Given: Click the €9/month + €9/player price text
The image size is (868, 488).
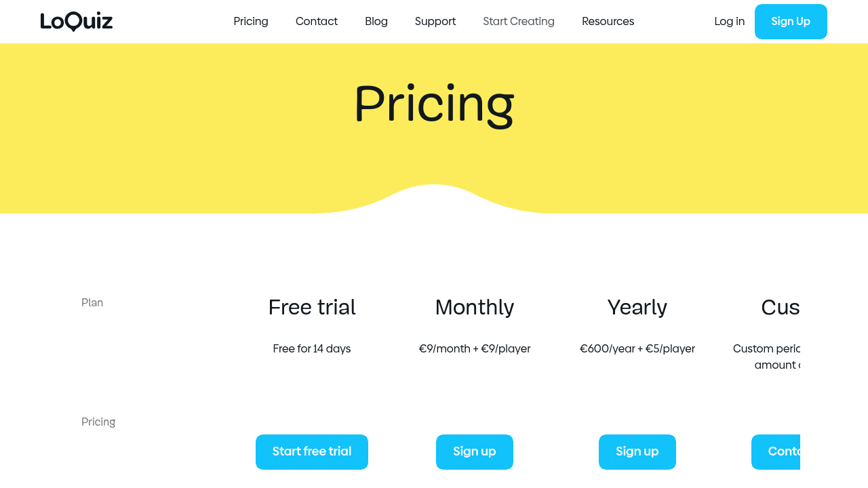Looking at the screenshot, I should pos(475,349).
